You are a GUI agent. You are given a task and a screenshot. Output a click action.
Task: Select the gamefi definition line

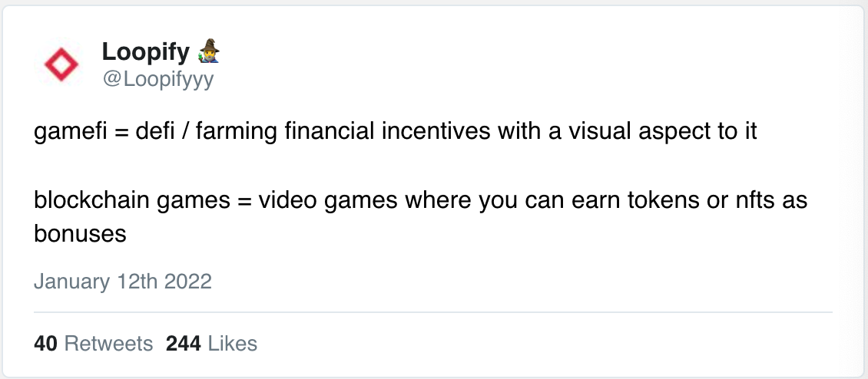coord(396,132)
